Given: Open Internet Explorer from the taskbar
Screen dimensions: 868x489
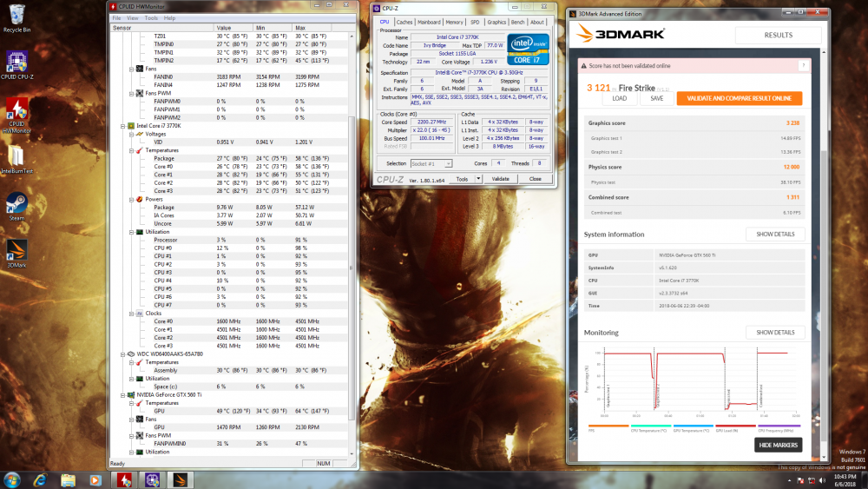Looking at the screenshot, I should tap(40, 480).
